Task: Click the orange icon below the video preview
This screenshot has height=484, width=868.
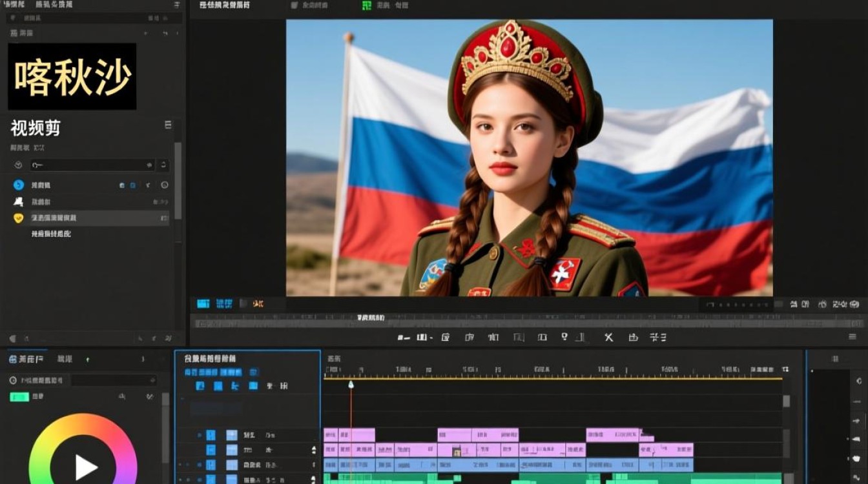Action: tap(258, 303)
